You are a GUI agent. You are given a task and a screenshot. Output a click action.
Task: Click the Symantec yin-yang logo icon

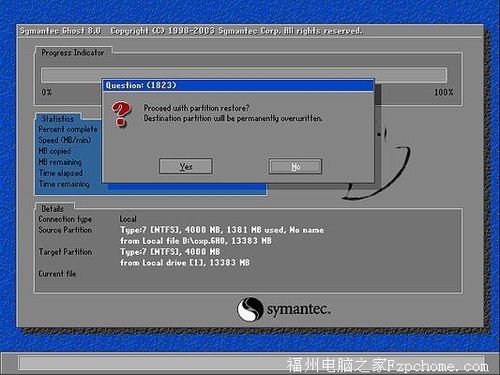tap(250, 309)
